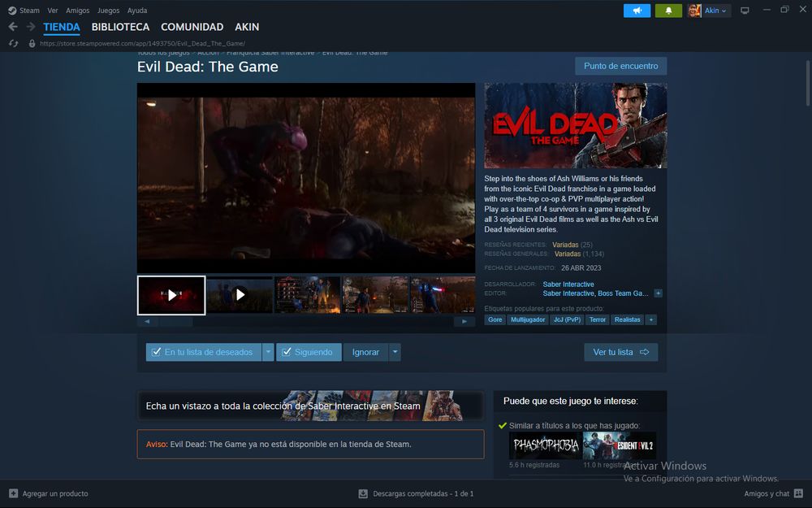This screenshot has height=508, width=812.
Task: Open the green notifications bell
Action: pyautogui.click(x=668, y=11)
